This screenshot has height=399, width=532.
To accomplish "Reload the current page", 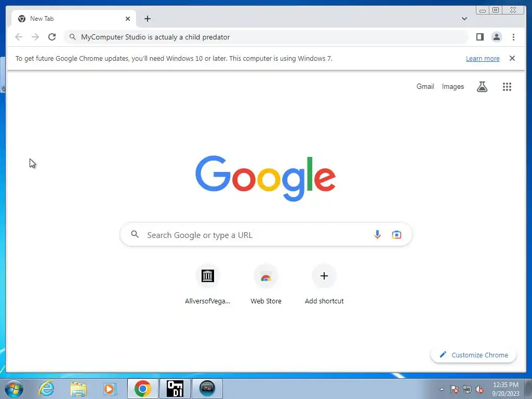I will click(52, 37).
